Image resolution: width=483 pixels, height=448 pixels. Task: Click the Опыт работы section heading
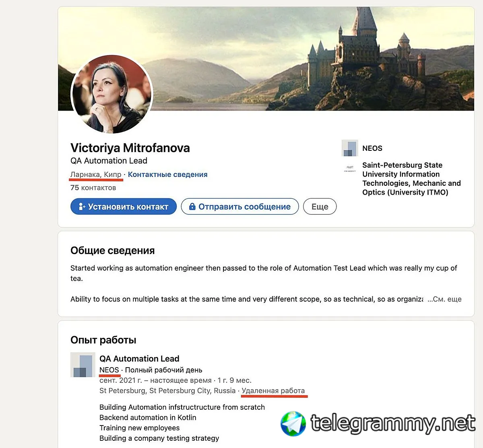(x=103, y=340)
